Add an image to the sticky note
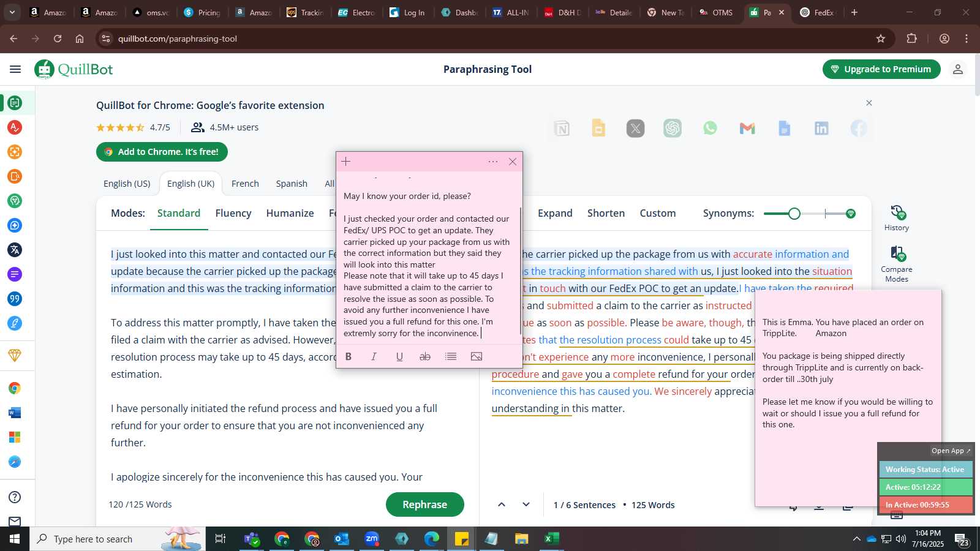Viewport: 980px width, 551px height. coord(477,356)
